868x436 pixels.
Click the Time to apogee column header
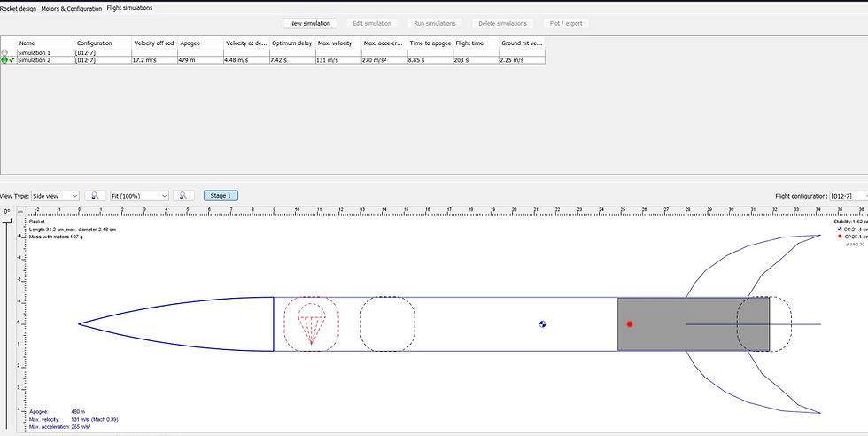pos(430,43)
